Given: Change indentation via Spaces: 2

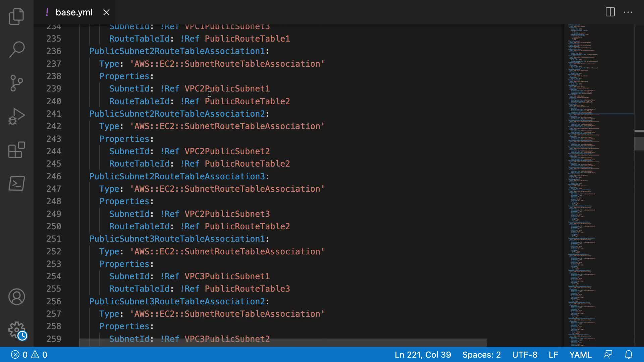Looking at the screenshot, I should pyautogui.click(x=481, y=355).
